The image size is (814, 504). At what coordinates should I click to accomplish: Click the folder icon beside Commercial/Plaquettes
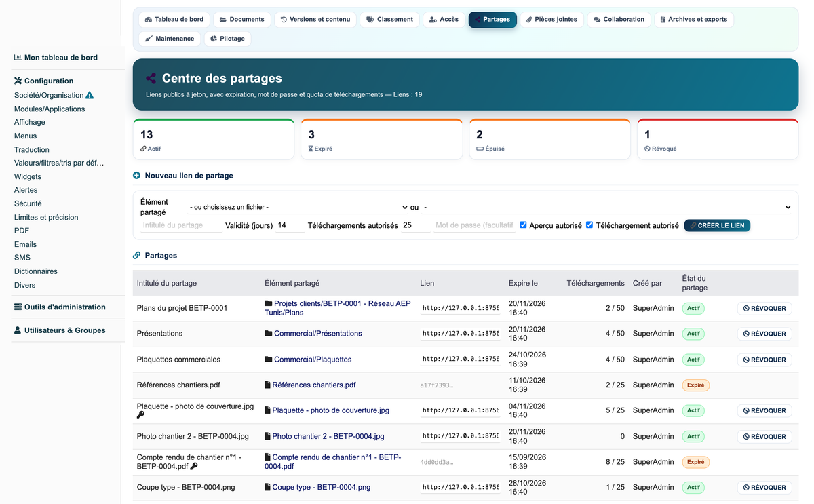coord(268,360)
